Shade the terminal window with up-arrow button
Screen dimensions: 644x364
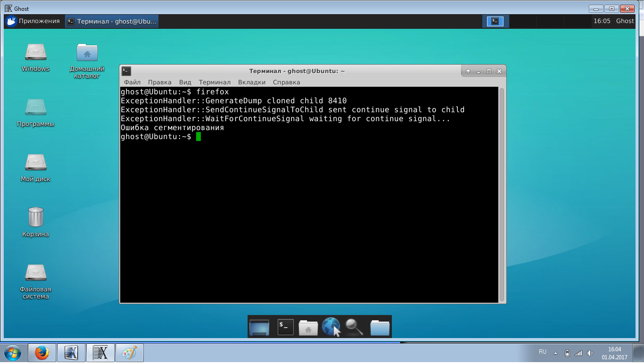coord(468,71)
